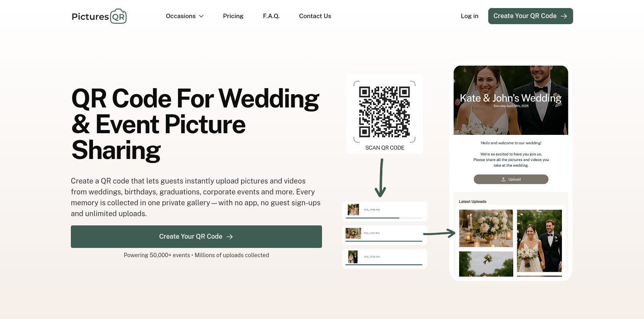The image size is (644, 322).
Task: Expand the Occasions dropdown menu
Action: pyautogui.click(x=185, y=16)
